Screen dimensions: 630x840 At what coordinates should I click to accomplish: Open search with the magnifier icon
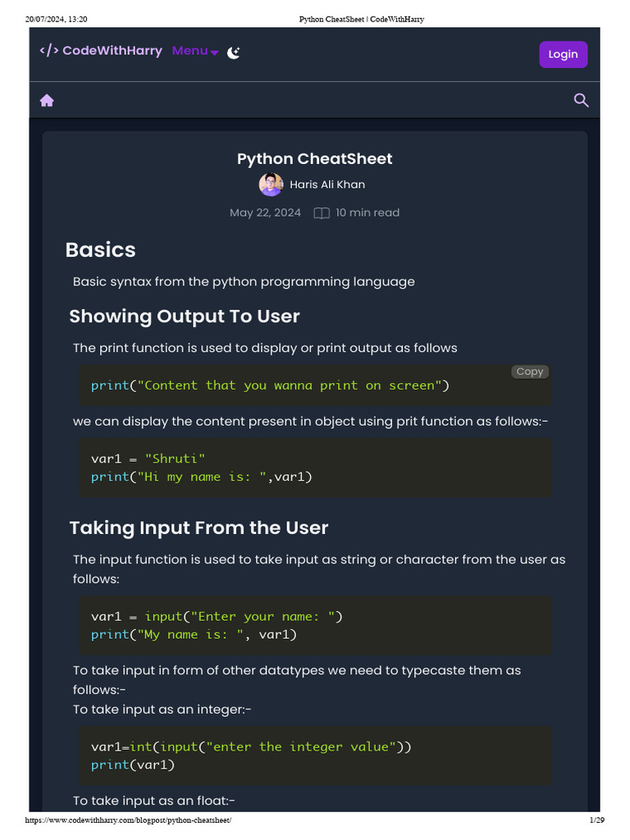581,100
